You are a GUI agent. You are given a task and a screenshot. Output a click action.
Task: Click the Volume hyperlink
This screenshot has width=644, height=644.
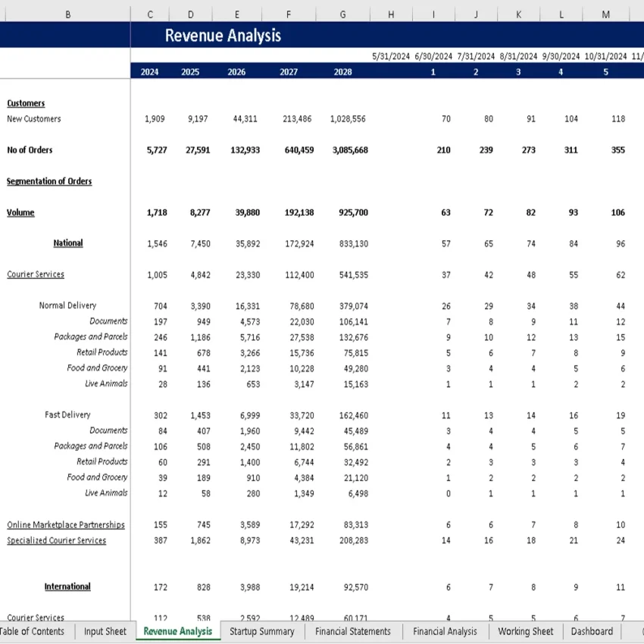20,212
